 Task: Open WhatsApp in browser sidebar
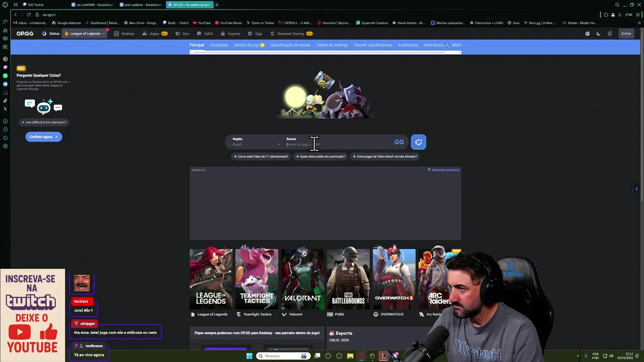pos(5,75)
